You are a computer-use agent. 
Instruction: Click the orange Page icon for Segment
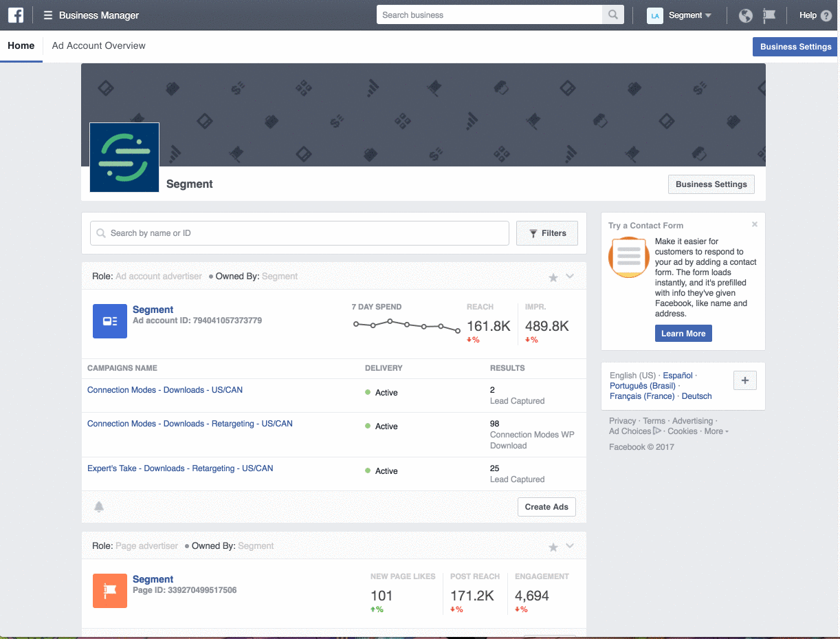[110, 591]
